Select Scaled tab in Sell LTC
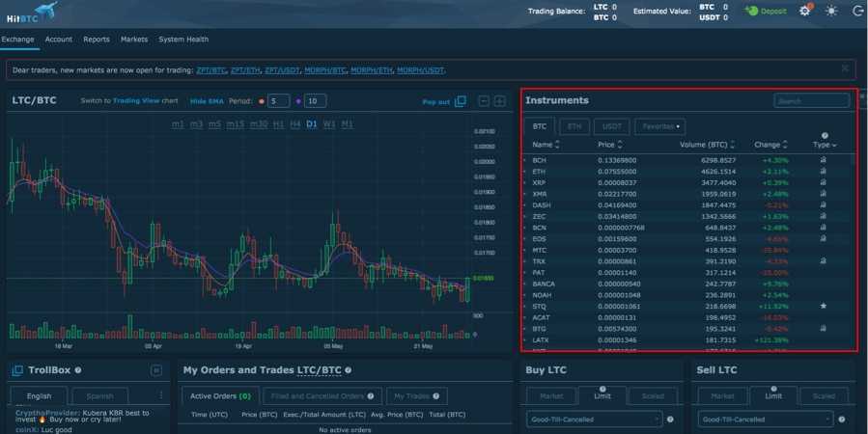 [824, 395]
